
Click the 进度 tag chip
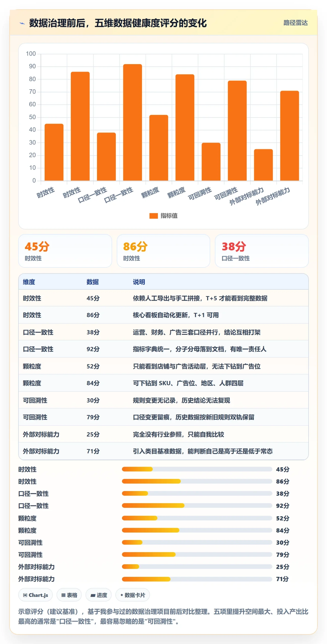tap(99, 595)
